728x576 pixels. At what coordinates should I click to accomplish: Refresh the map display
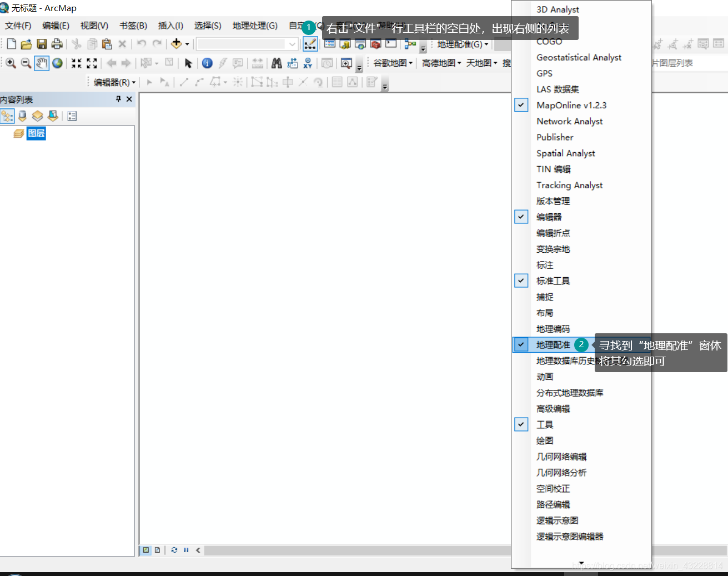[x=174, y=550]
